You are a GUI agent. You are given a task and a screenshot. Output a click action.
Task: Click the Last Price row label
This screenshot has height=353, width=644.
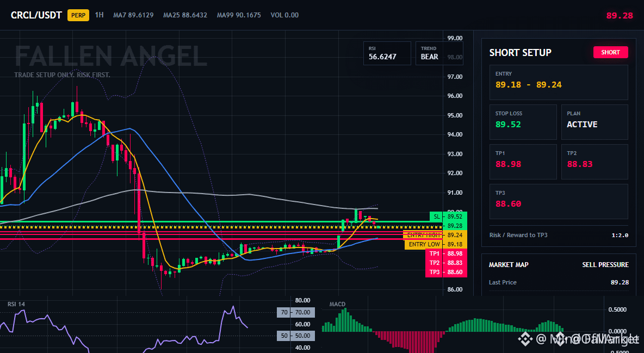coord(503,282)
